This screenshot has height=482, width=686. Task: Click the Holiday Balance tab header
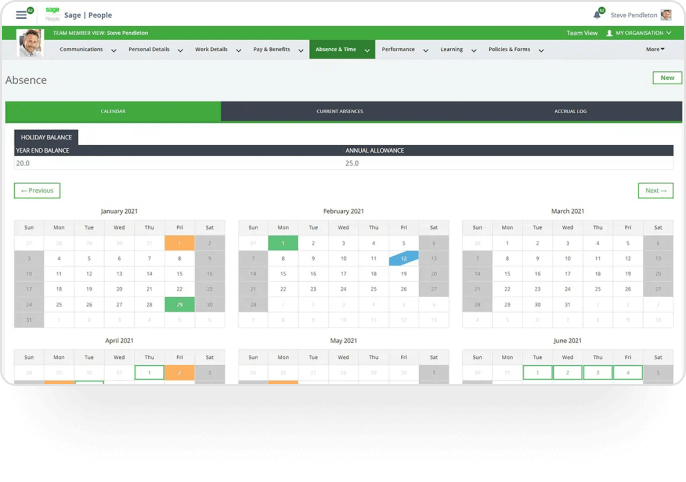(x=46, y=137)
